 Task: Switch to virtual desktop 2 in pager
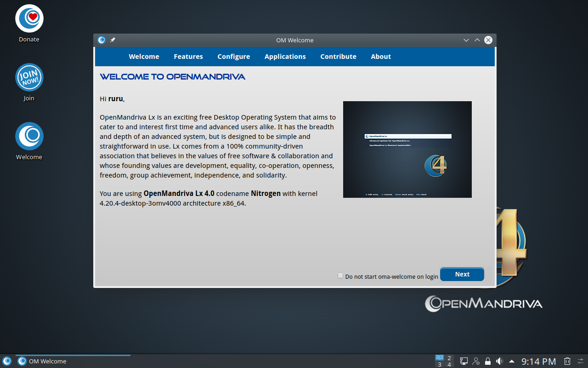point(449,358)
